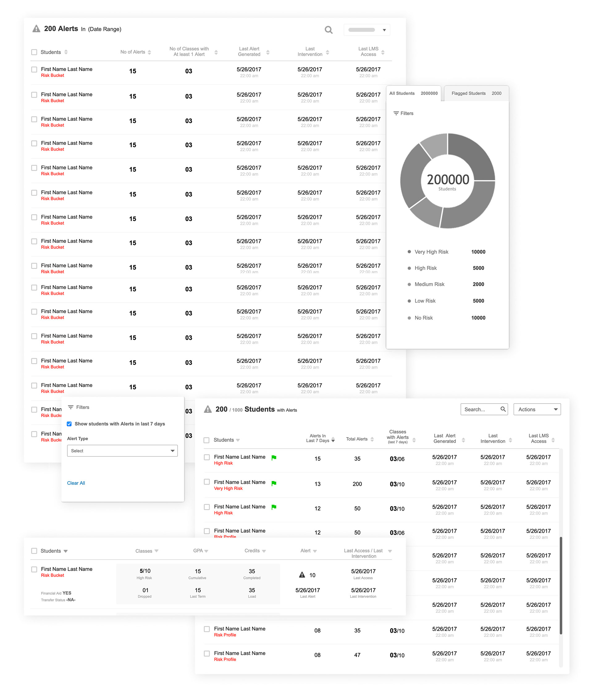
Task: Toggle the select-all Students checkbox in alerts table
Action: coord(34,52)
